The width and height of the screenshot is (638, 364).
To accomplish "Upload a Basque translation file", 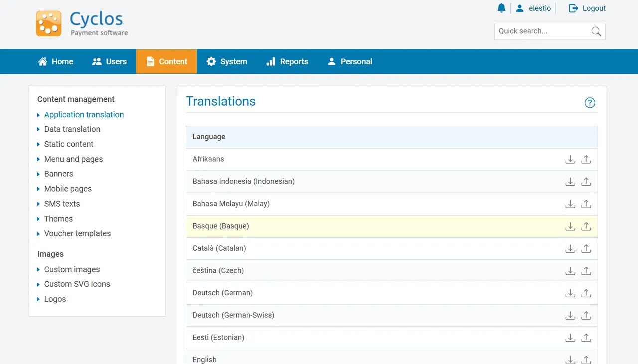I will click(x=586, y=226).
